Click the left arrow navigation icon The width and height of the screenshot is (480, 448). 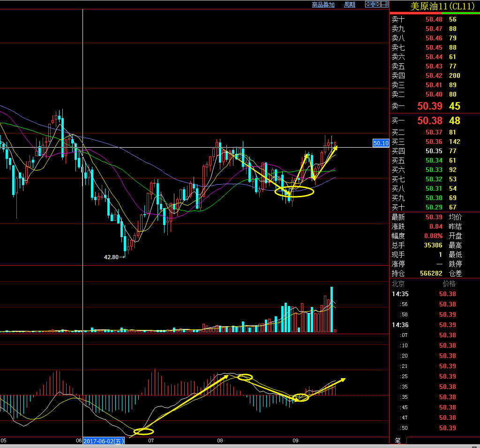tap(369, 5)
